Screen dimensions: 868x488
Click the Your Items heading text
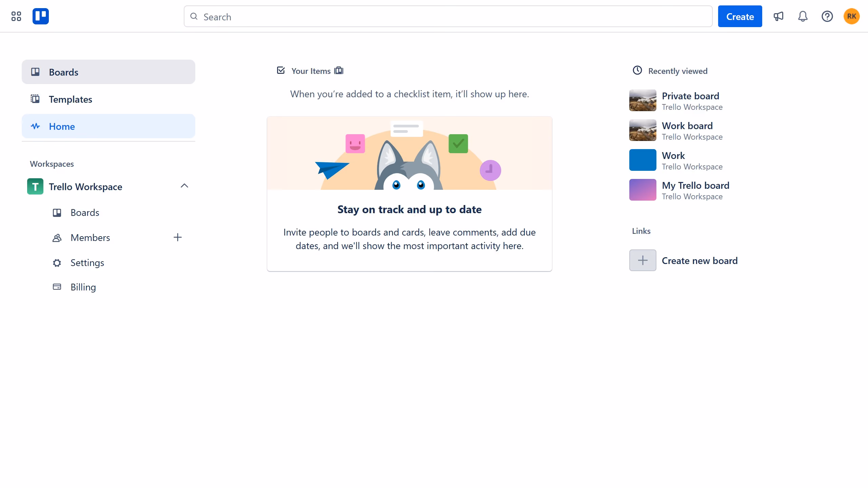(x=311, y=71)
